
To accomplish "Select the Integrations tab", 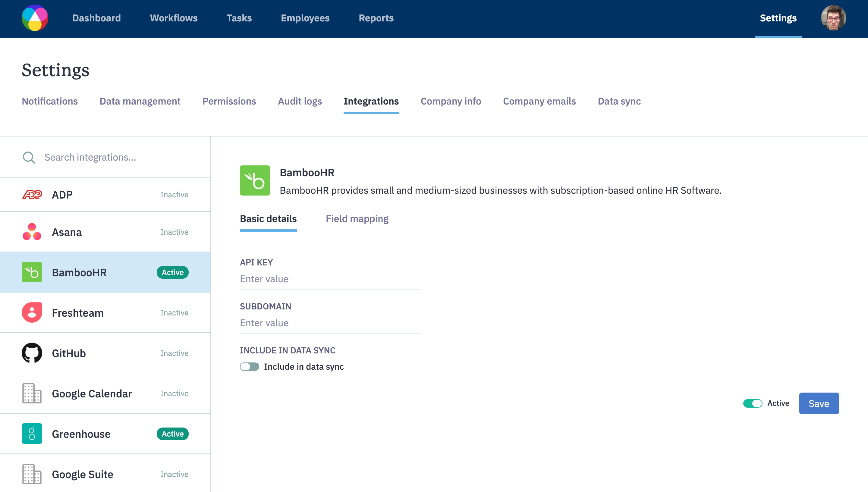I will (x=371, y=101).
